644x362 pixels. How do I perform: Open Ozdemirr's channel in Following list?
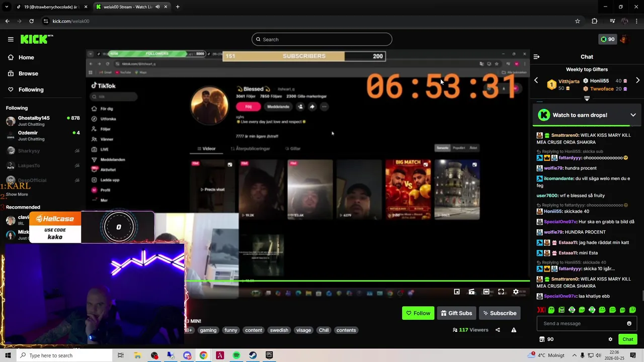(x=43, y=136)
